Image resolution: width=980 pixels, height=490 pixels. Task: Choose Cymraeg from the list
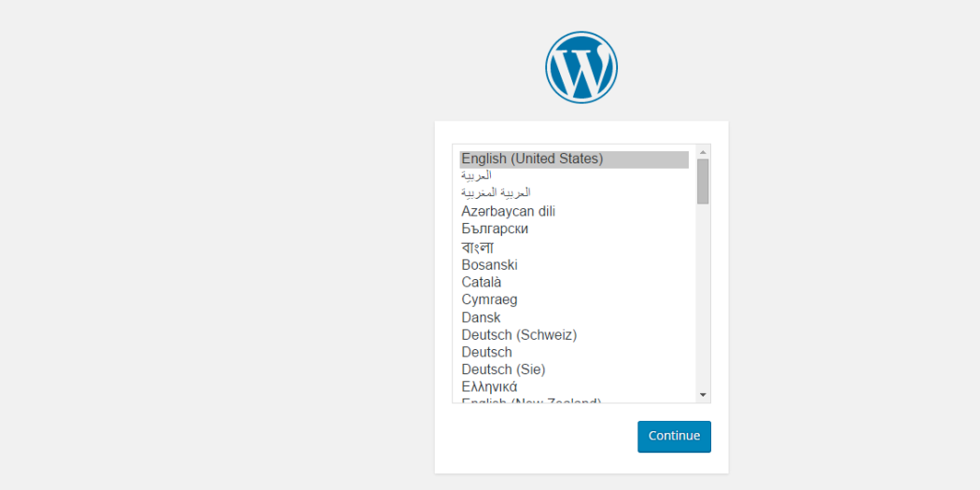[574, 300]
